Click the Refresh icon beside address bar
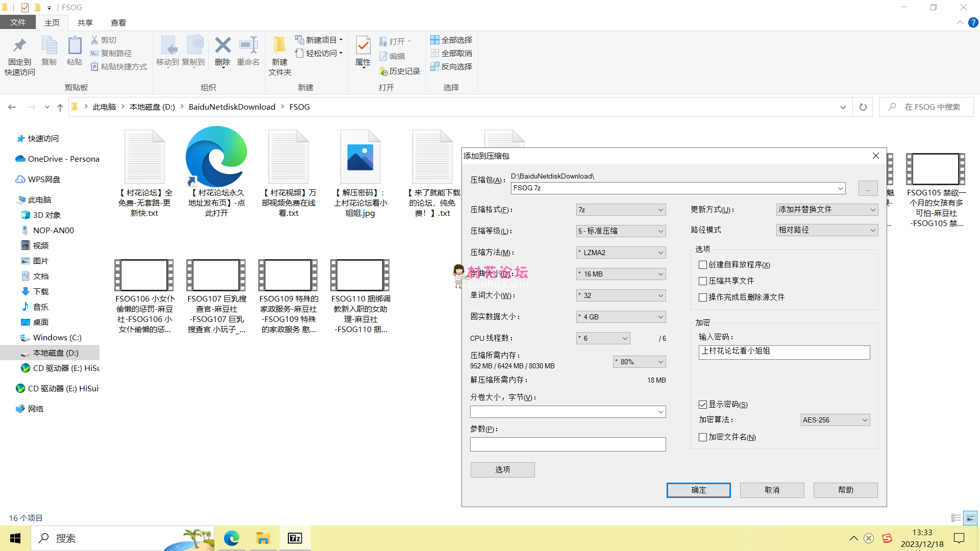This screenshot has height=551, width=980. coord(863,107)
